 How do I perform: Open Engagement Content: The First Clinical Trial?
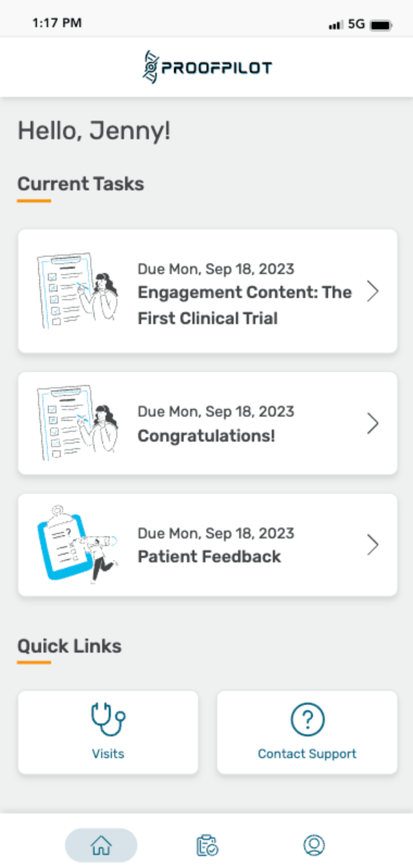point(245,305)
